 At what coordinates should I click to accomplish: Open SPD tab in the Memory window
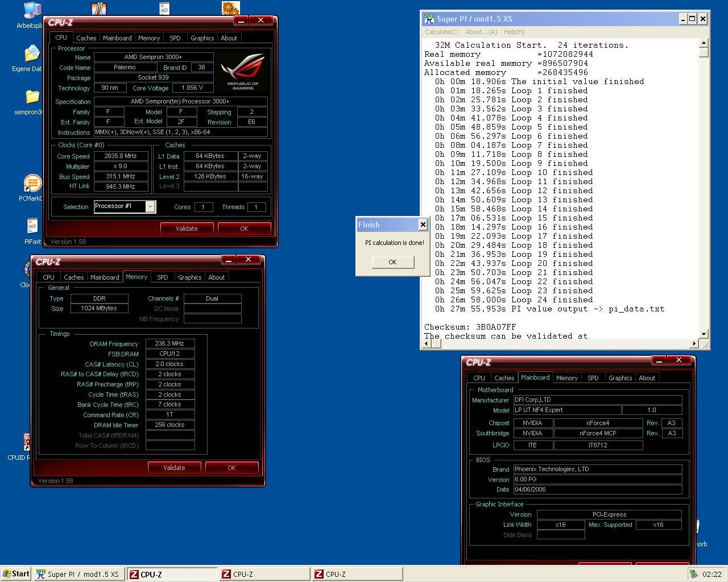tap(163, 277)
